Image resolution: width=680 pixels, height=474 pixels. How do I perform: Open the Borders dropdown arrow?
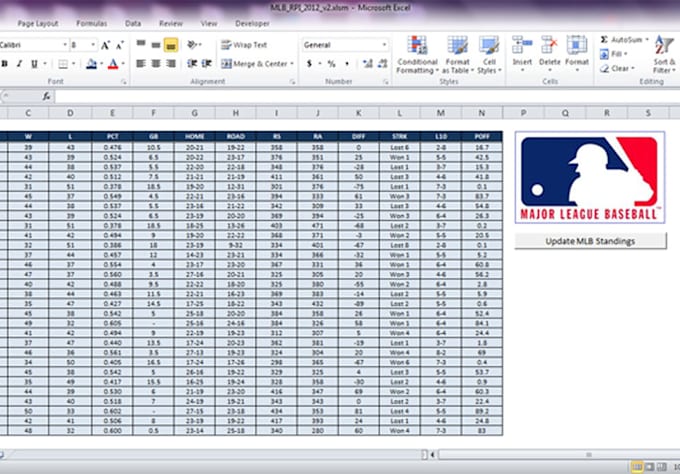[73, 64]
